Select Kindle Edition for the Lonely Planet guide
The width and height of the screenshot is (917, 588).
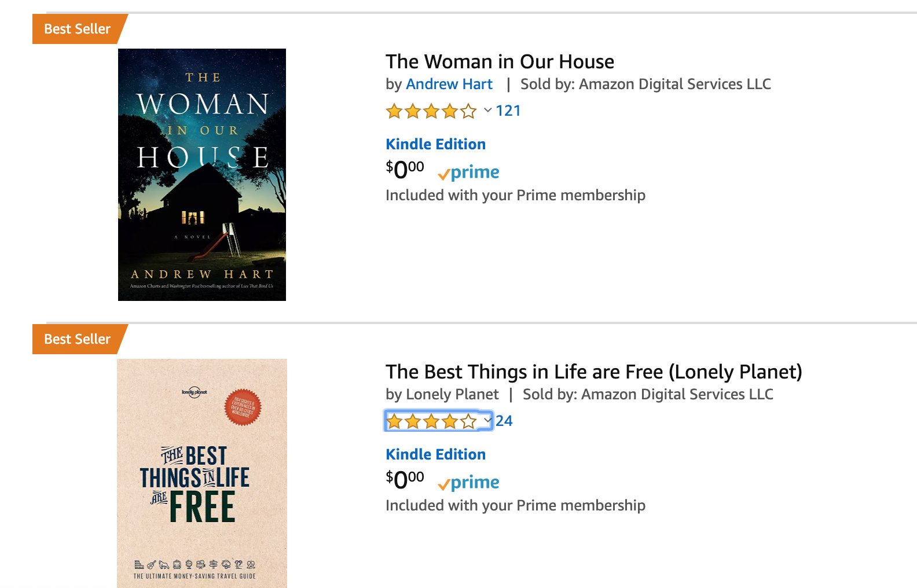(435, 454)
